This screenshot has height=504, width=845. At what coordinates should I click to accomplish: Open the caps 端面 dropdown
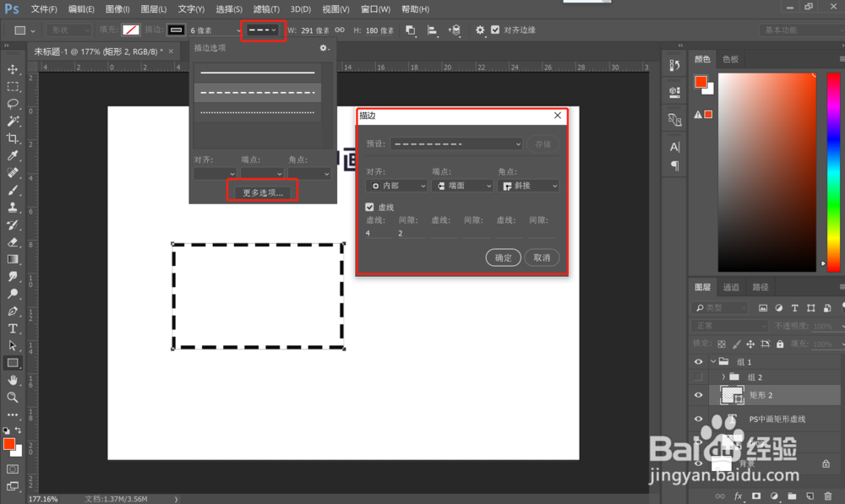click(x=462, y=186)
